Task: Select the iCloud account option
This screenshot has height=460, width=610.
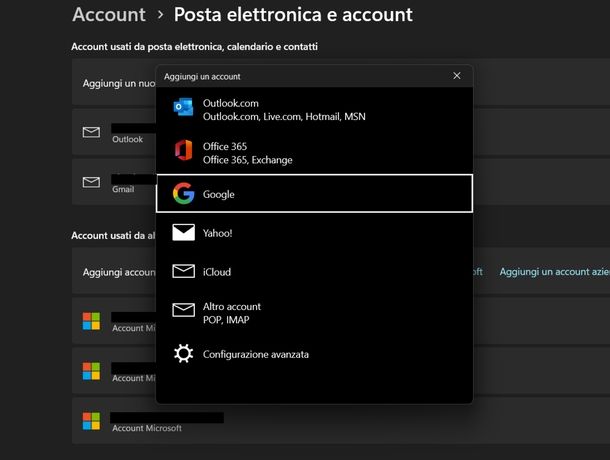Action: point(314,271)
